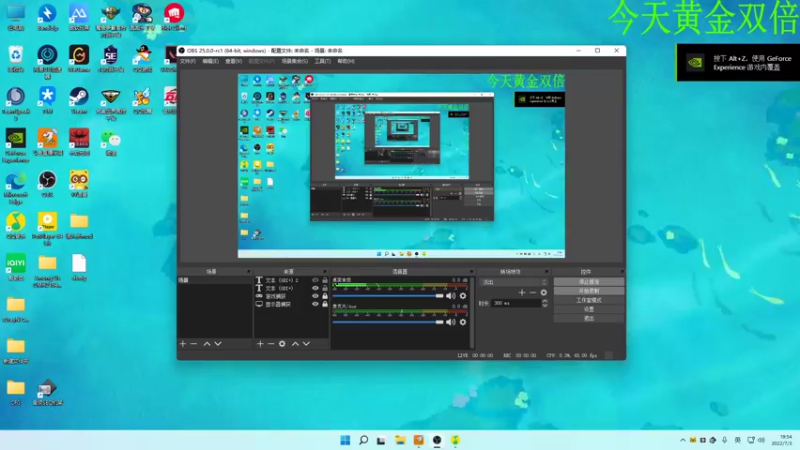Toggle lock on 文本 (GDI+) source
This screenshot has height=450, width=800.
325,288
